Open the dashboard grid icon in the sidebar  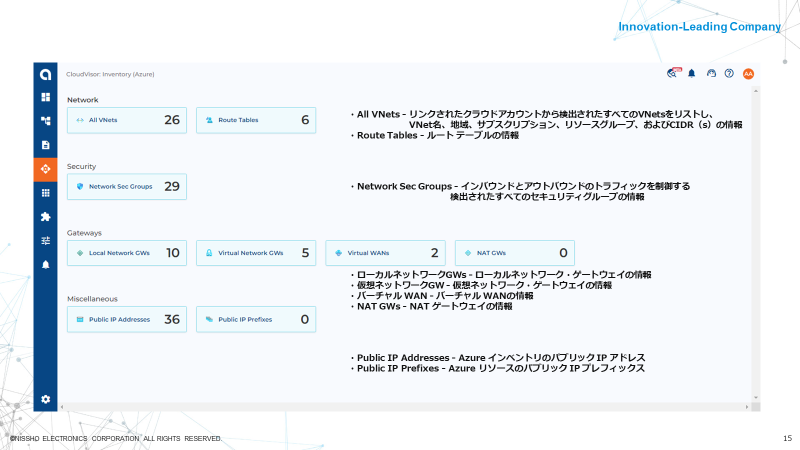pyautogui.click(x=45, y=97)
